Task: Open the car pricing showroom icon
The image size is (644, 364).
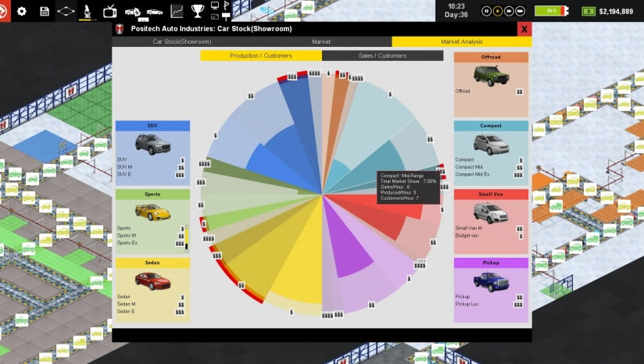Action: pos(133,12)
